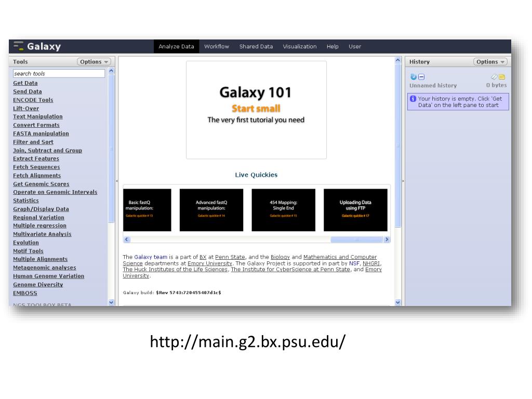Expand the Lift-Over tool section
The width and height of the screenshot is (532, 399).
point(26,109)
